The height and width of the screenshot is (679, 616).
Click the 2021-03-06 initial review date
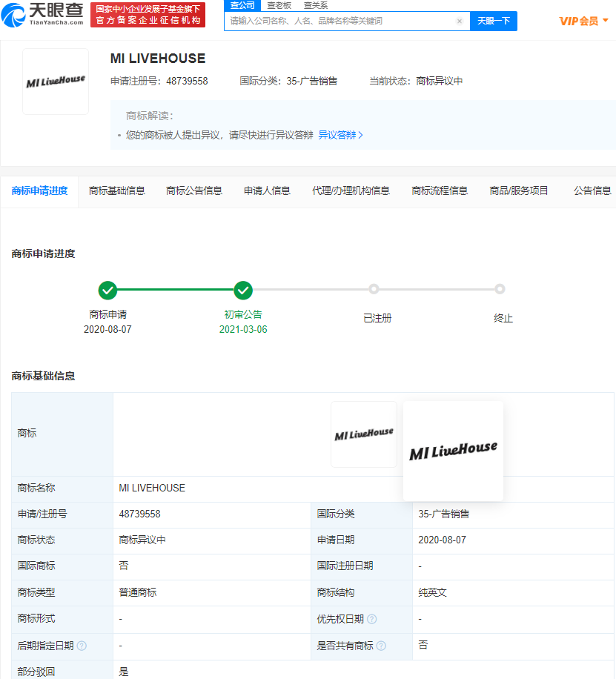click(243, 330)
